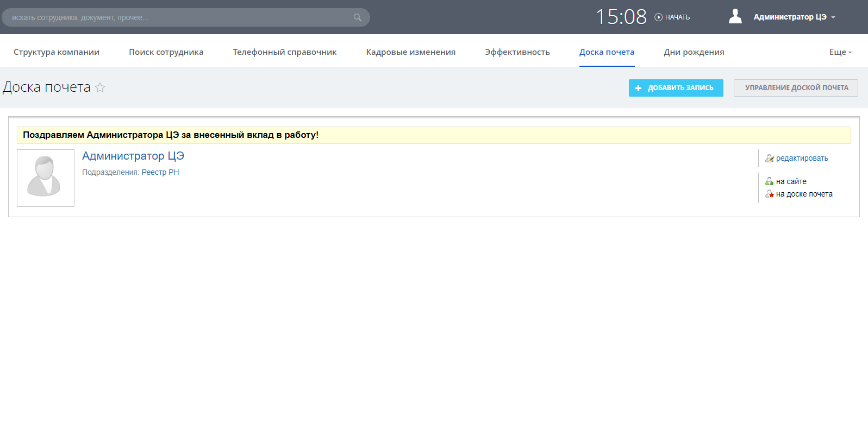Focus the employee and document search field
The width and height of the screenshot is (868, 423).
tap(179, 17)
